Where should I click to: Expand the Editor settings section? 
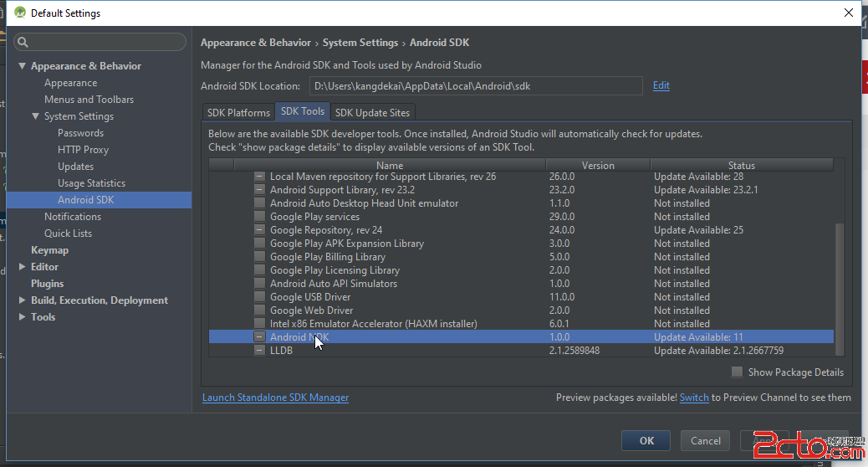point(23,267)
